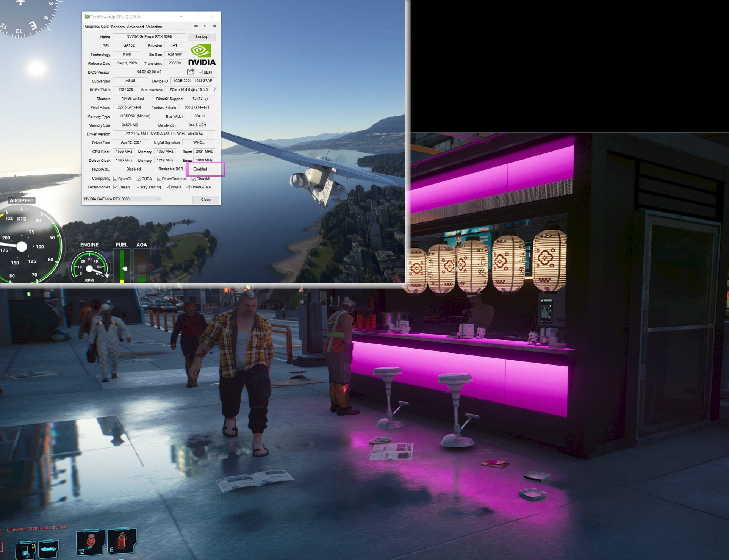Click the AOA indicator bar
The image size is (729, 560).
click(x=141, y=266)
